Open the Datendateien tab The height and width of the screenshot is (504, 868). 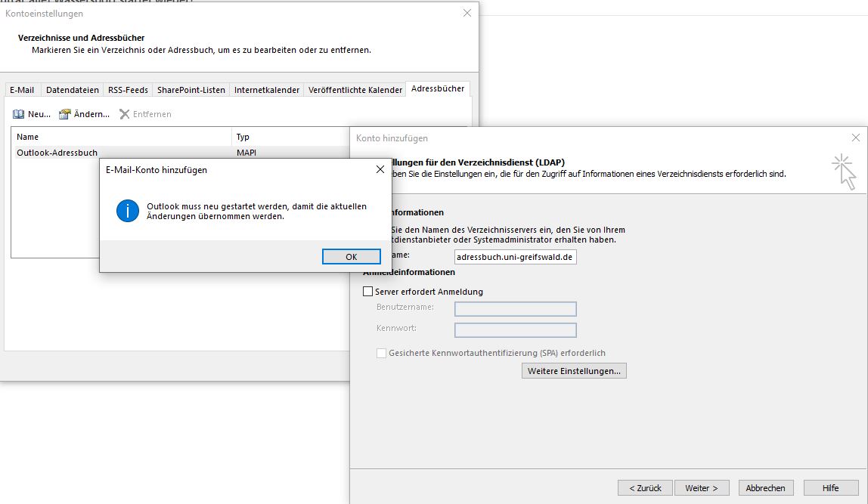[x=73, y=90]
